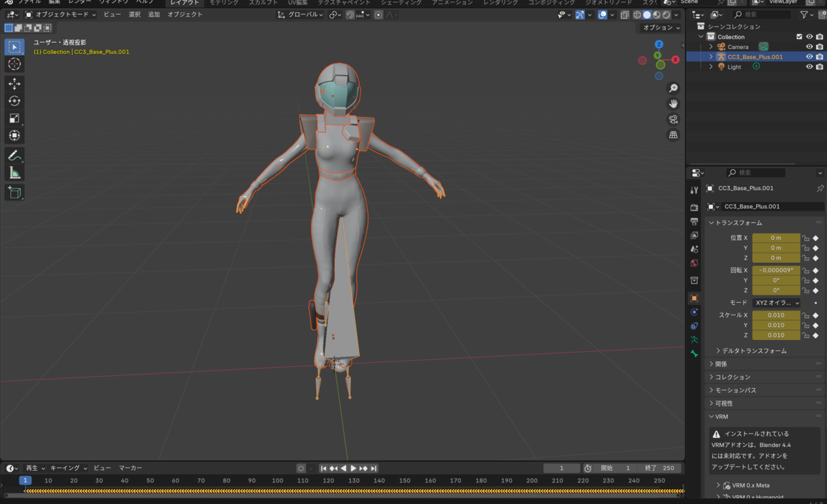Viewport: 827px width, 504px height.
Task: Hide CC3_Base_Plus.001 via eye icon
Action: (810, 57)
